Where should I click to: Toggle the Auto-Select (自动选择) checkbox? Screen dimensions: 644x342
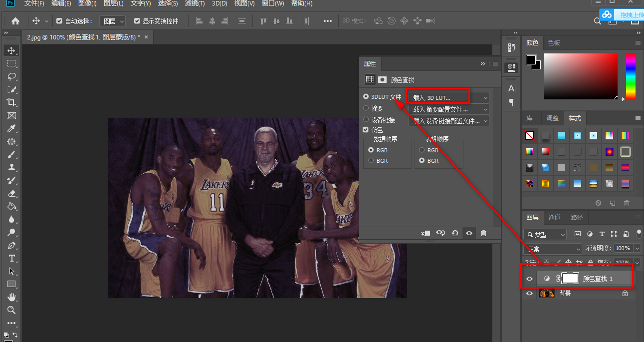[x=59, y=21]
